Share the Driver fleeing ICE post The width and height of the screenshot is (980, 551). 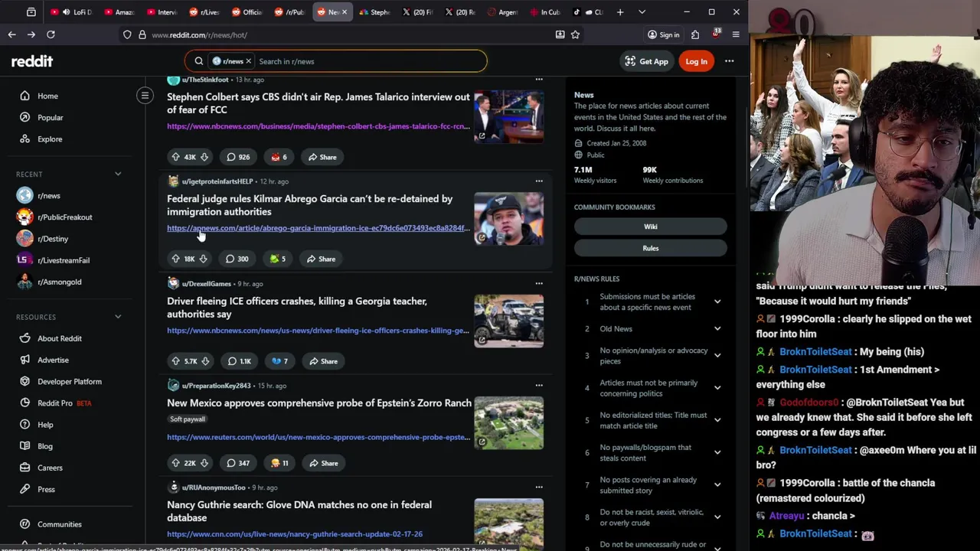click(322, 361)
